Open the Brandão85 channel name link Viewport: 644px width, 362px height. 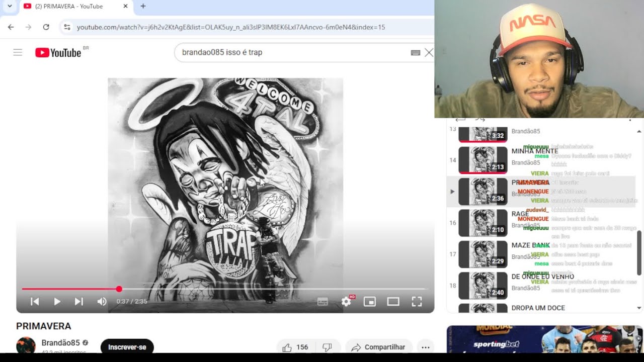coord(60,343)
